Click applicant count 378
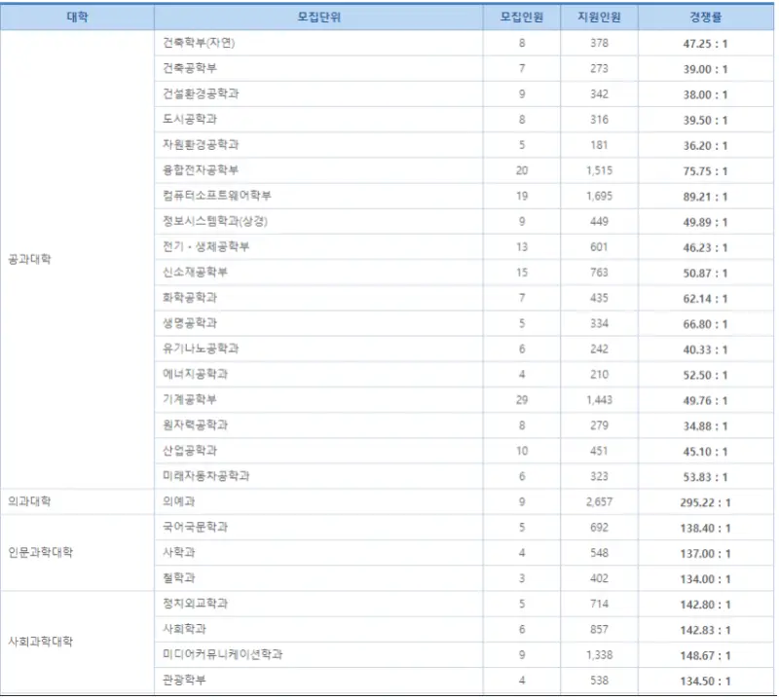779x700 pixels. click(x=599, y=43)
